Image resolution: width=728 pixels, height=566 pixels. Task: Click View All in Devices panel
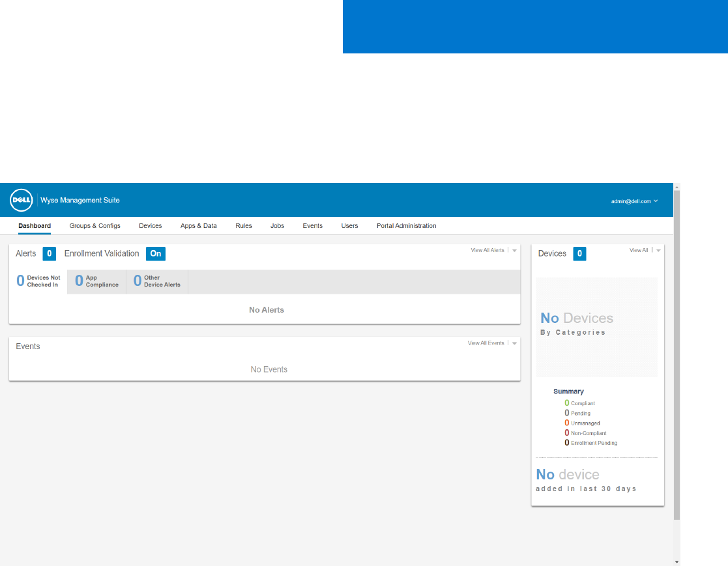[639, 250]
